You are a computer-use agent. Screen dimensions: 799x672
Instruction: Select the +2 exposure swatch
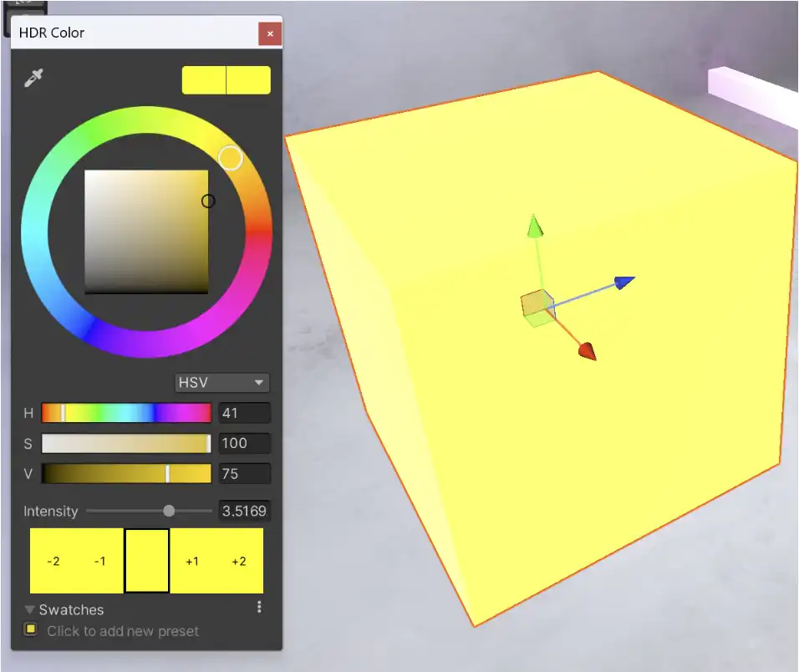(239, 561)
